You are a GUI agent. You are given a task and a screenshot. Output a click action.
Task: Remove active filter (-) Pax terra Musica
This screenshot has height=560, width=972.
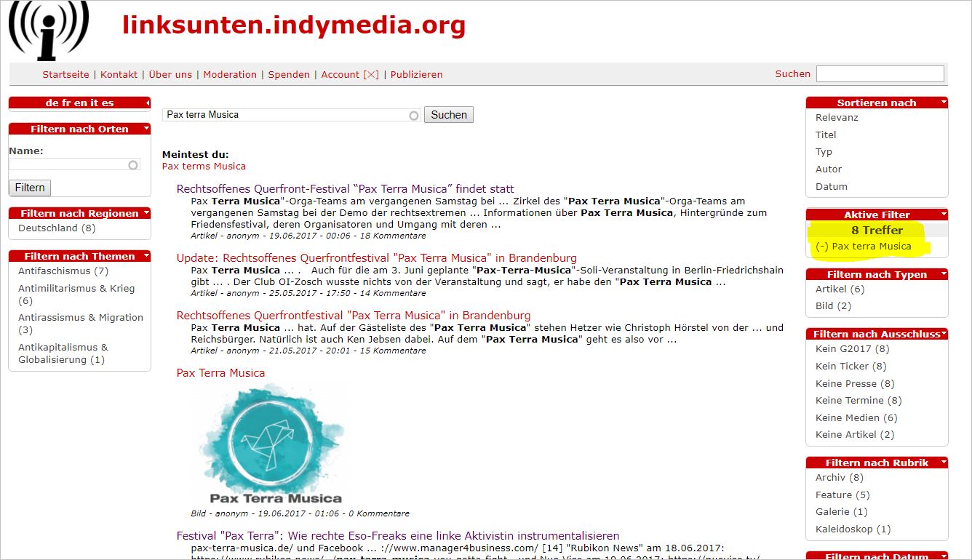tap(864, 246)
